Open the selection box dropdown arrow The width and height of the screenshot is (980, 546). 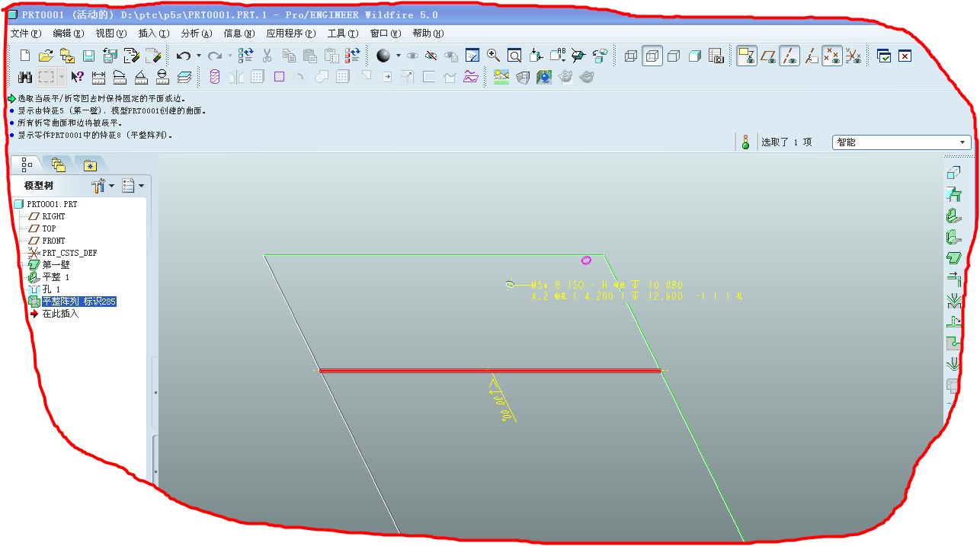(x=62, y=77)
